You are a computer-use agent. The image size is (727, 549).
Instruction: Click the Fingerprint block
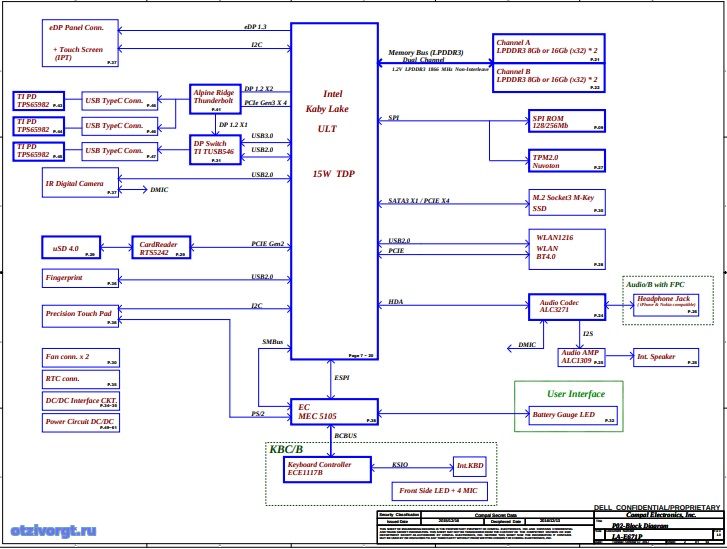click(x=80, y=278)
